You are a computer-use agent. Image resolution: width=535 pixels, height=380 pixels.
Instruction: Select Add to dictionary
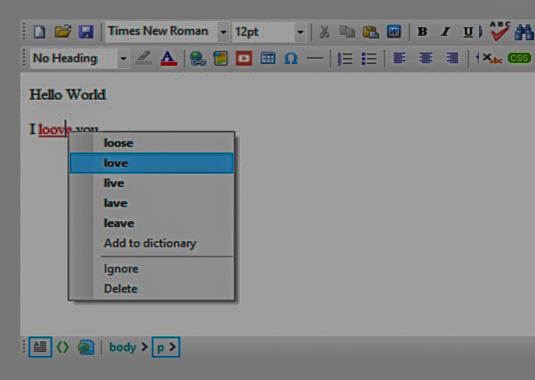[151, 243]
